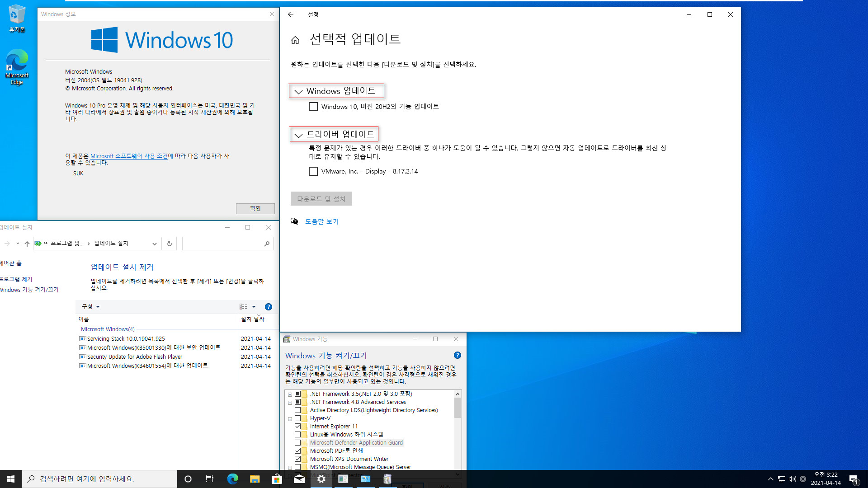Open File Explorer from taskbar
The image size is (868, 488).
pyautogui.click(x=255, y=479)
